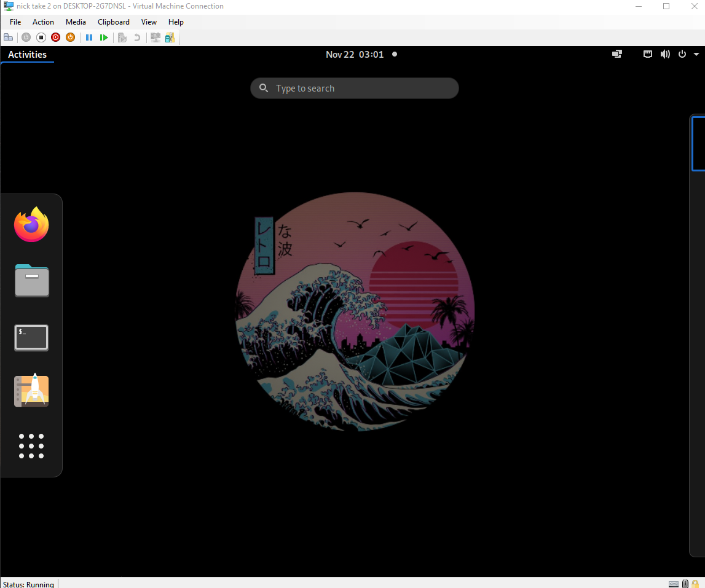The width and height of the screenshot is (705, 588).
Task: Turn off the VM with the stop icon
Action: (x=41, y=37)
